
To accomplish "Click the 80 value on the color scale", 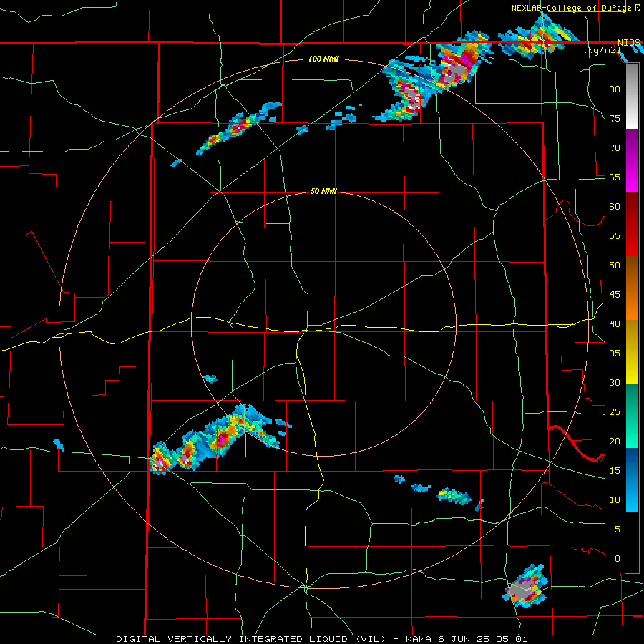I will point(615,89).
